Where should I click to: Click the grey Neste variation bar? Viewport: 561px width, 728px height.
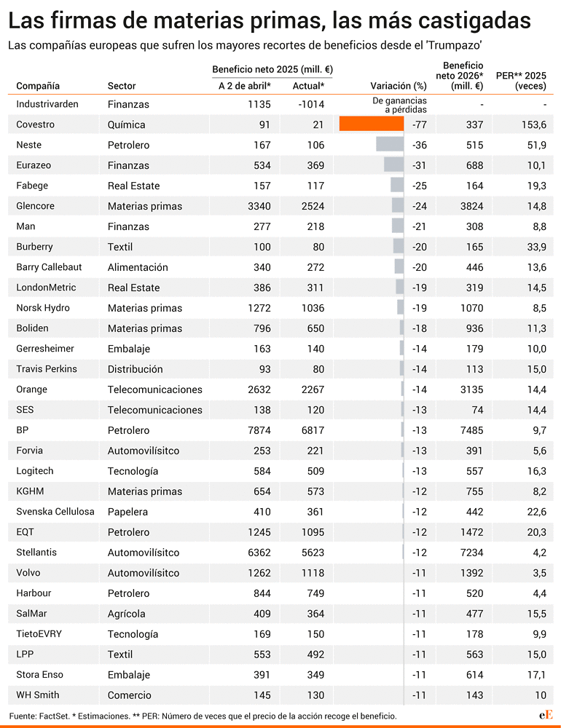coord(390,144)
